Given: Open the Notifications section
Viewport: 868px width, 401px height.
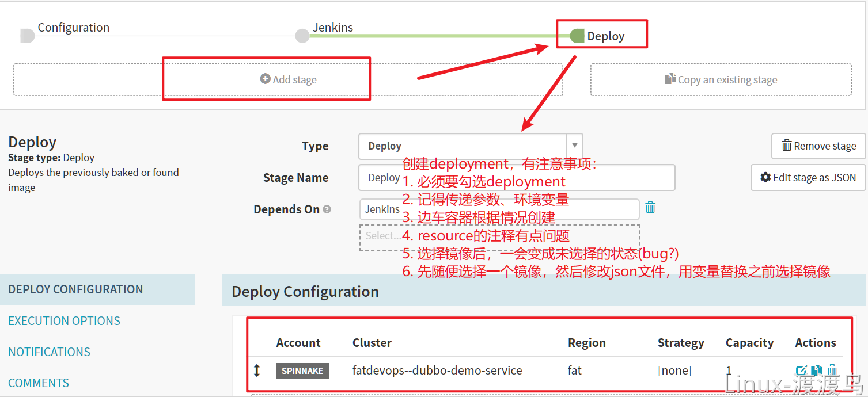Looking at the screenshot, I should coord(50,352).
